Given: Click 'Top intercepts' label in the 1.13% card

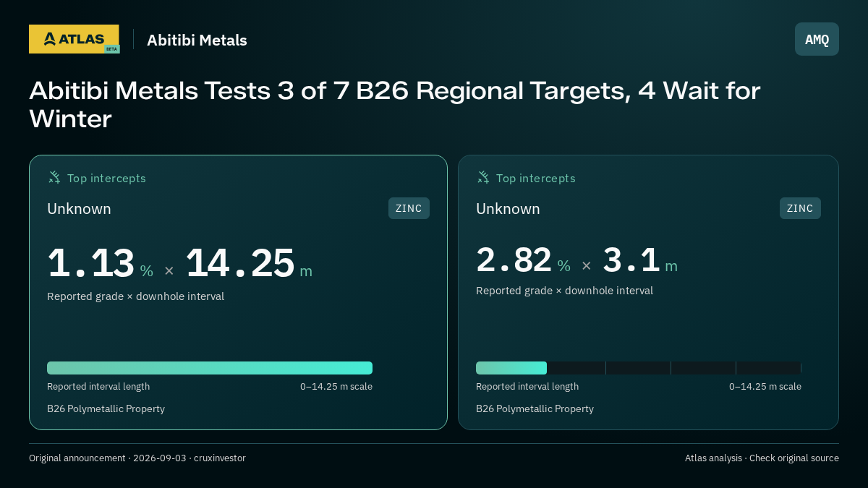Looking at the screenshot, I should pyautogui.click(x=106, y=178).
